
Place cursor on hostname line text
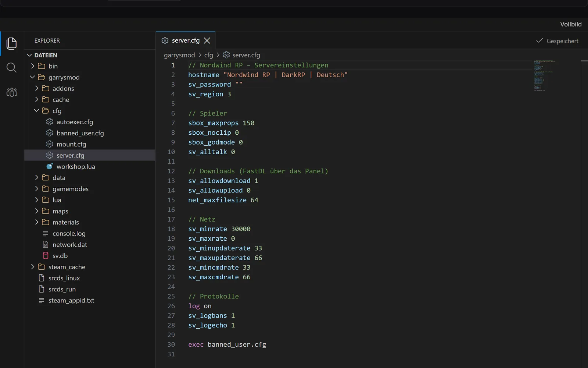[268, 75]
